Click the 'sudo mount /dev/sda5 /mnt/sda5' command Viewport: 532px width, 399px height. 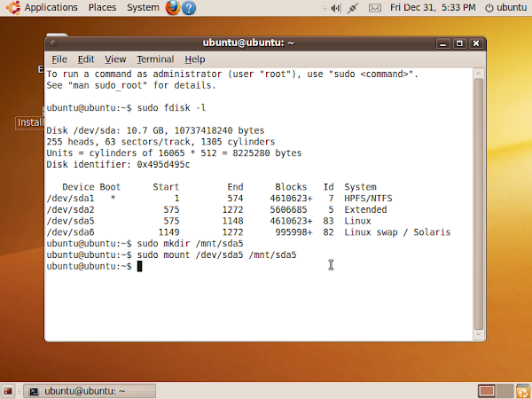click(x=217, y=254)
